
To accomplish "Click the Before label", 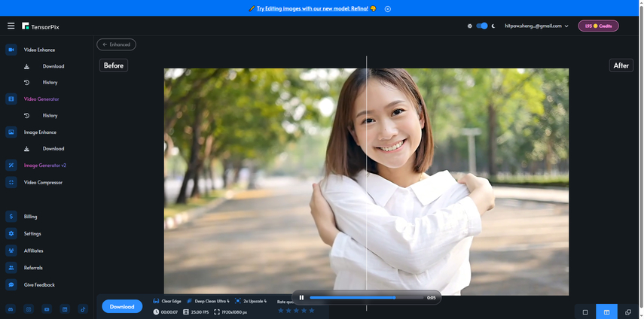I will (x=113, y=65).
